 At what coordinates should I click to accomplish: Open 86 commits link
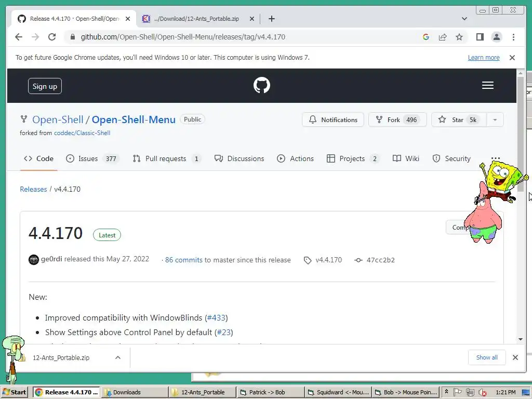(x=183, y=260)
